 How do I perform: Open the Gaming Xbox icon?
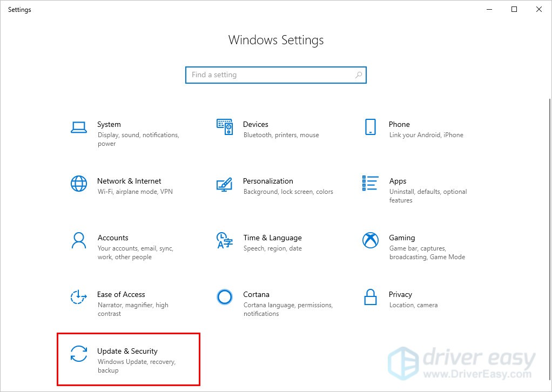click(370, 241)
